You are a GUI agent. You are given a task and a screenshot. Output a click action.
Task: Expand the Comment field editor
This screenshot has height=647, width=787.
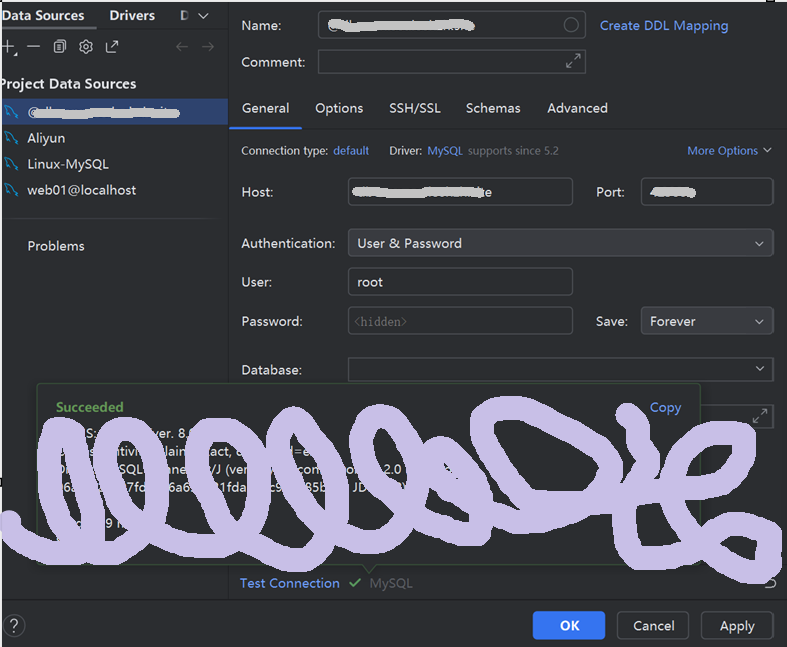573,61
